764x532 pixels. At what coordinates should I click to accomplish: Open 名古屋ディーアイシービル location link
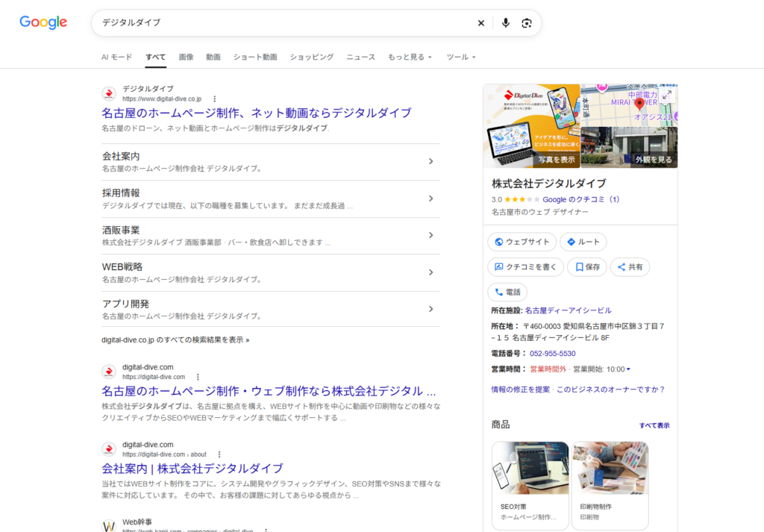point(568,310)
